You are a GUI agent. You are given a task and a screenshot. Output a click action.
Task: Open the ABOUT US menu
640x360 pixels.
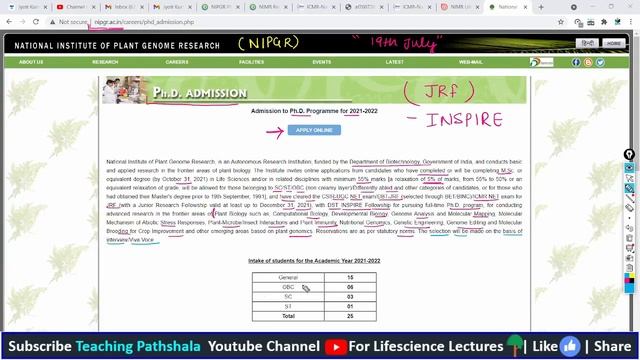coord(31,62)
